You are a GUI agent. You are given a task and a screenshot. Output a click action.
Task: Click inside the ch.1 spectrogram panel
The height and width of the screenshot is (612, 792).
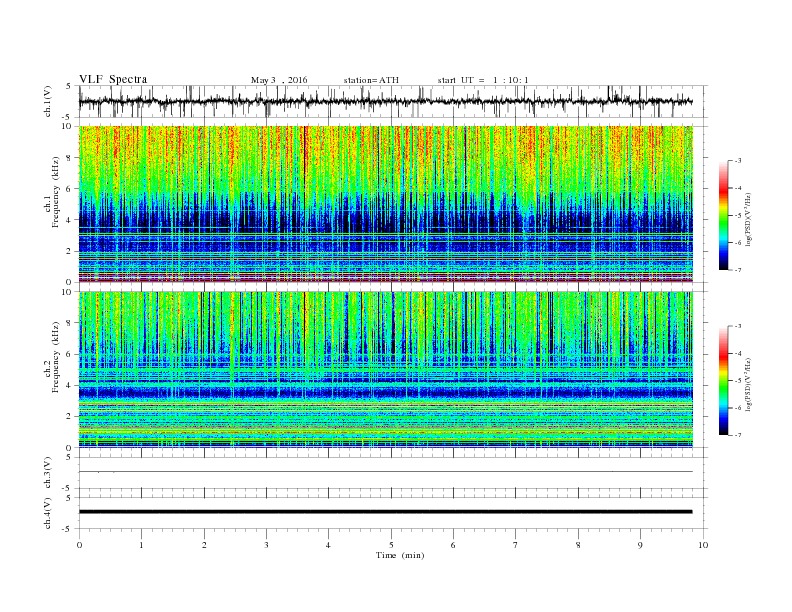coord(386,204)
